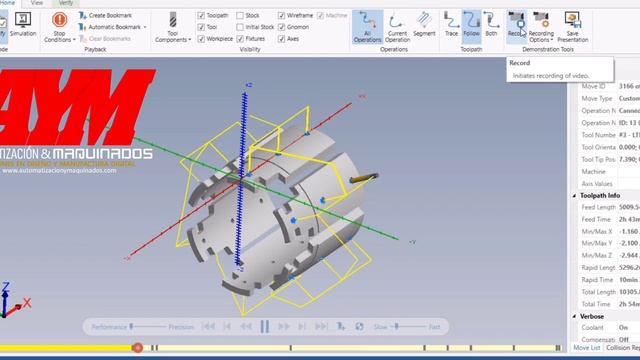Viewport: 640px width, 360px height.
Task: Expand Recording Options dropdown arrow
Action: [x=552, y=40]
